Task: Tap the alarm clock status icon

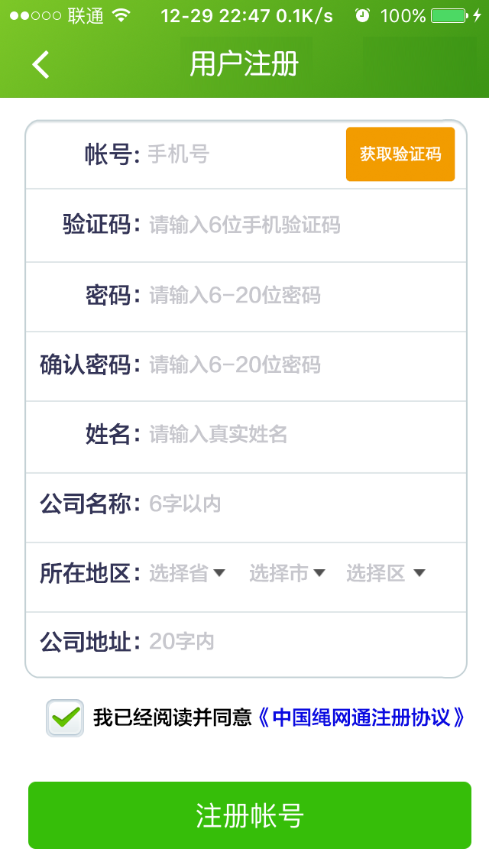Action: coord(362,15)
